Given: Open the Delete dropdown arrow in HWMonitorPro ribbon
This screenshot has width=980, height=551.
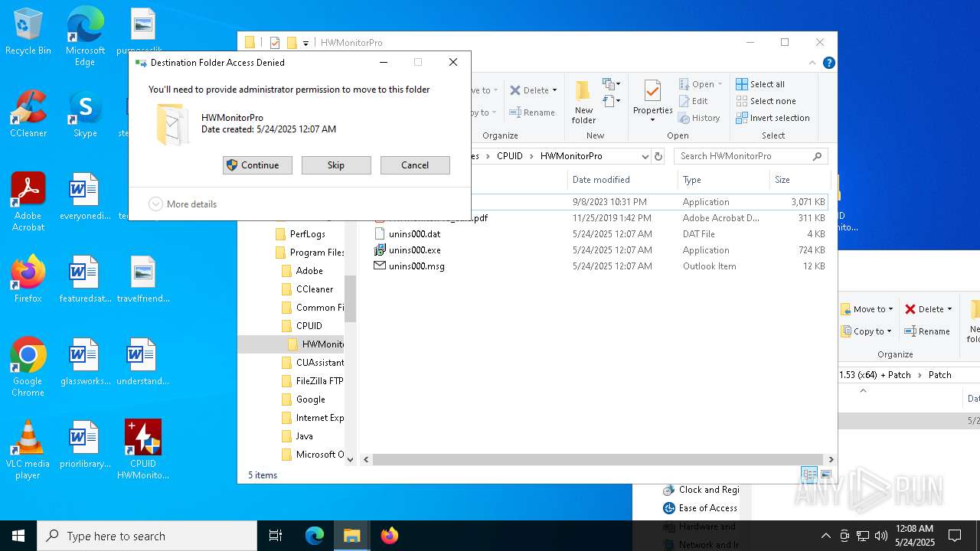Looking at the screenshot, I should (x=555, y=90).
